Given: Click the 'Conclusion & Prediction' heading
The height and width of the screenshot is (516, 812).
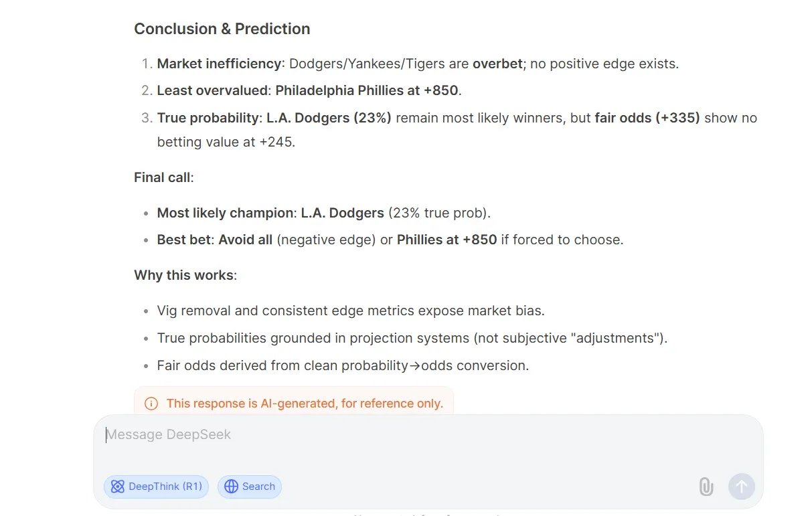Looking at the screenshot, I should pos(222,29).
